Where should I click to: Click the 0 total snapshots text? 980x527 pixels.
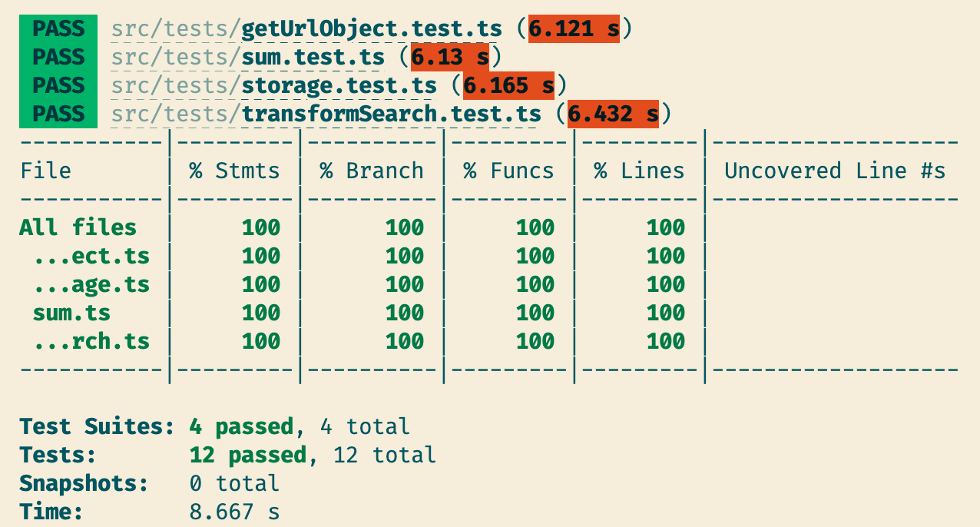point(234,483)
